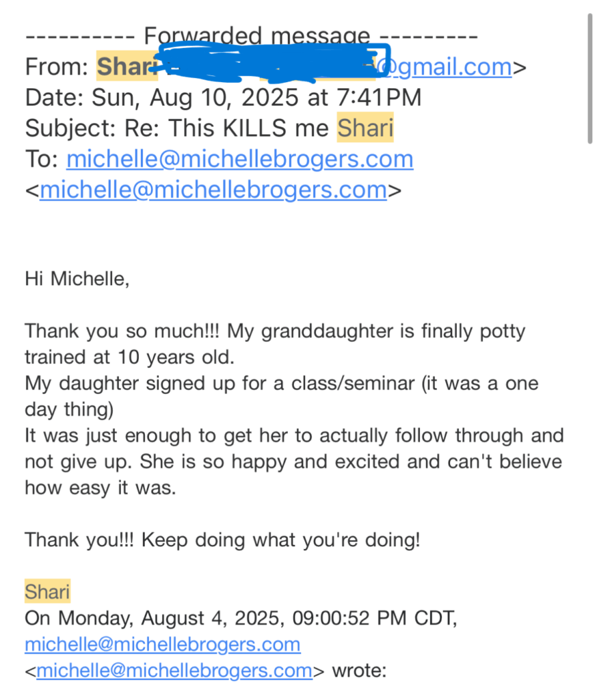Click bracketed michelle email link under To line

213,190
